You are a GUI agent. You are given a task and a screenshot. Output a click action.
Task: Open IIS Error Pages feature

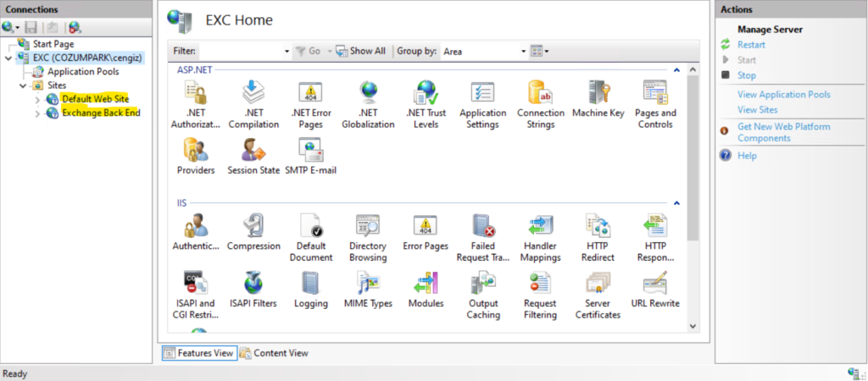point(426,232)
